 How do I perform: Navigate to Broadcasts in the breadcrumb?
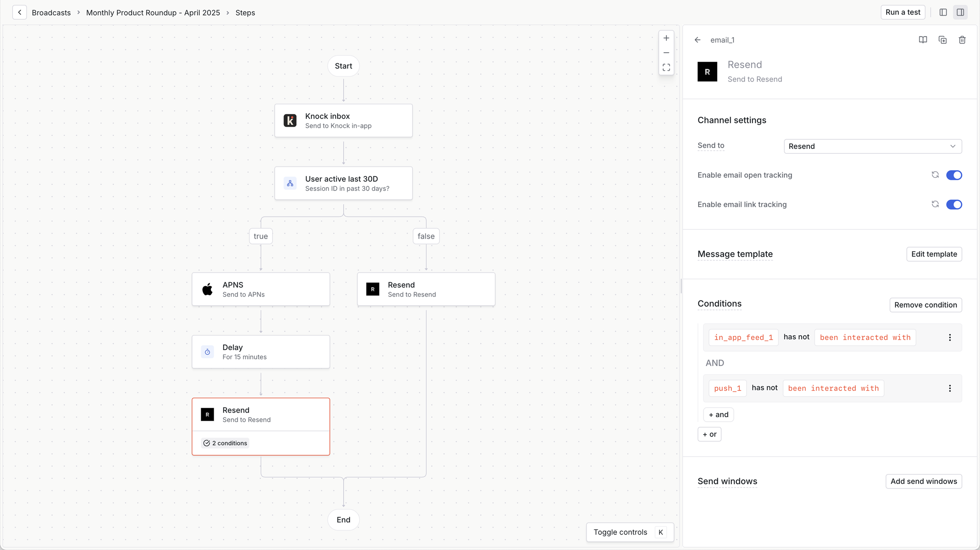51,12
